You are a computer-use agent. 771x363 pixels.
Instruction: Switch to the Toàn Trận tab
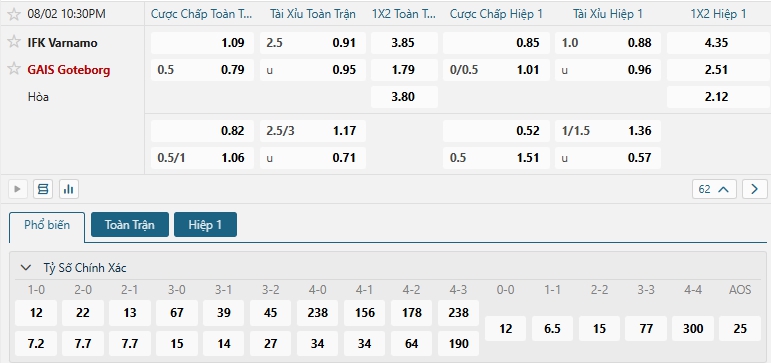[x=130, y=225]
